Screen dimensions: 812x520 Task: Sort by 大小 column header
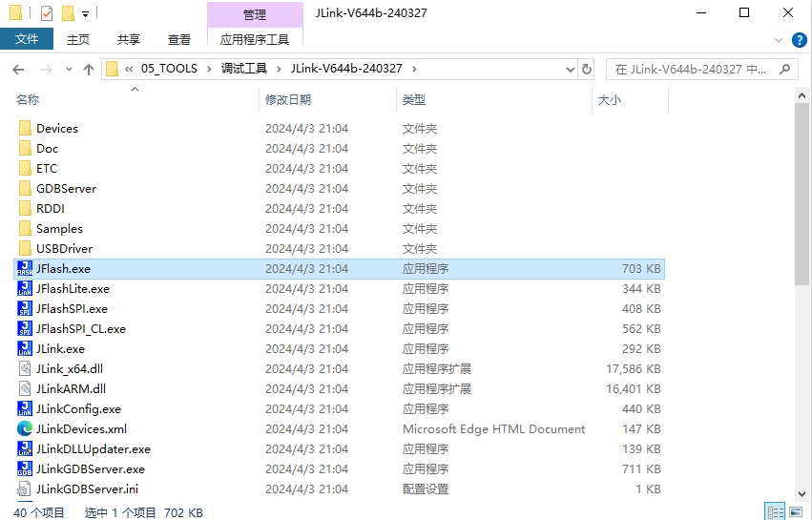(631, 99)
